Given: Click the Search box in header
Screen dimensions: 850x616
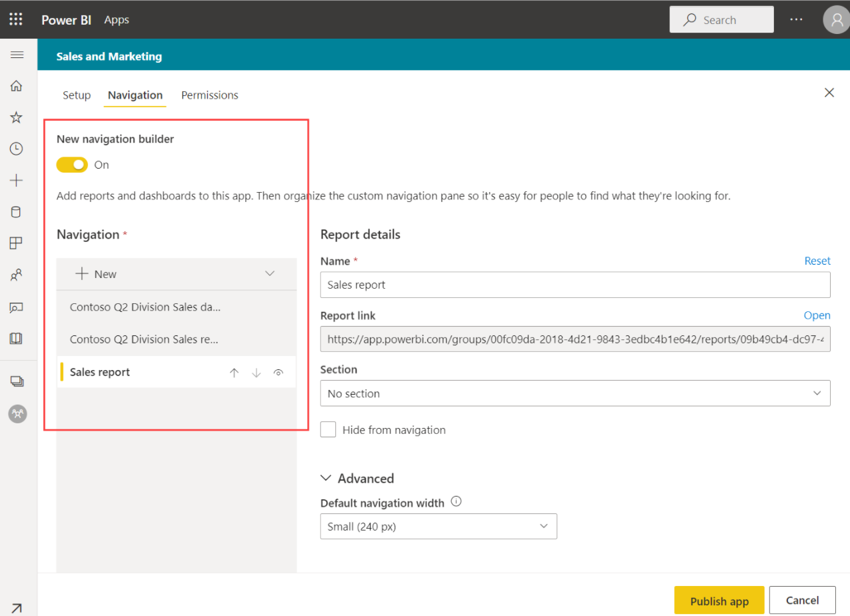Looking at the screenshot, I should pyautogui.click(x=721, y=19).
